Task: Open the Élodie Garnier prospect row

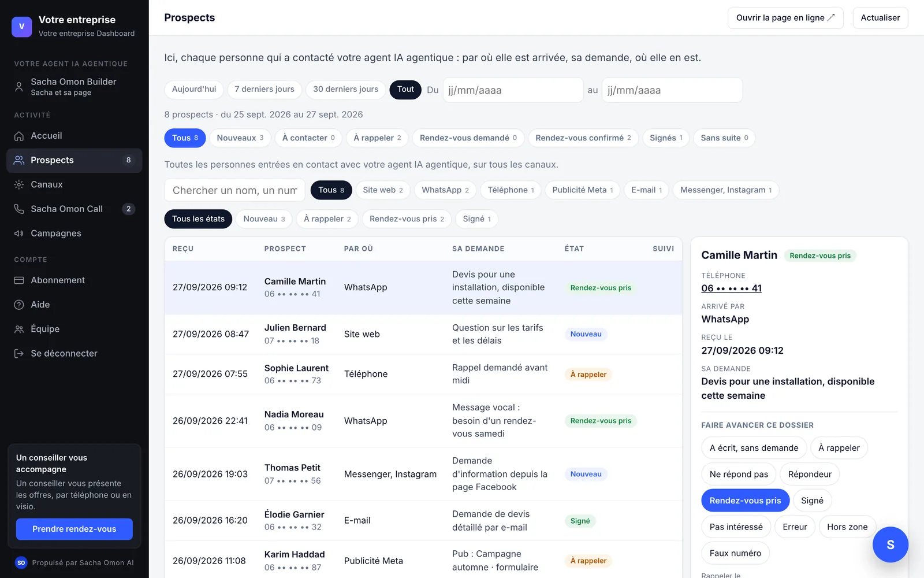Action: [423, 521]
